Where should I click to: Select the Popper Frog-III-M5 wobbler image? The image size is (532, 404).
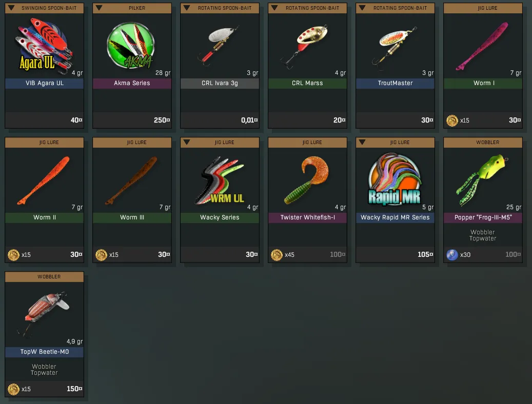click(482, 180)
